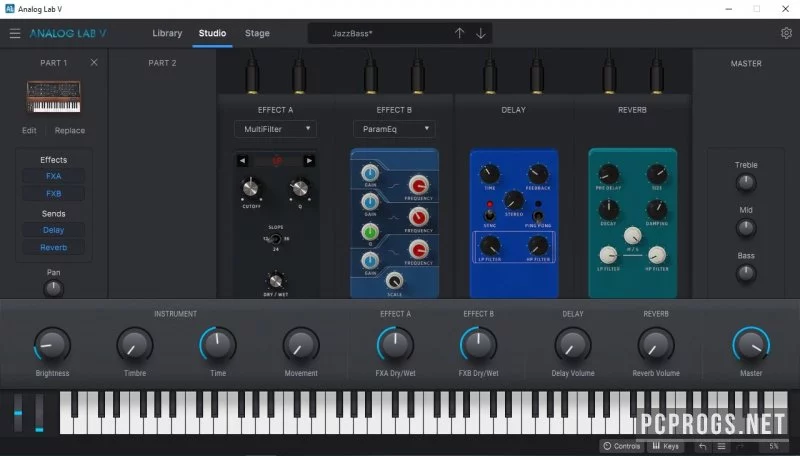The width and height of the screenshot is (800, 456).
Task: Switch to the Stage tab
Action: [x=257, y=33]
